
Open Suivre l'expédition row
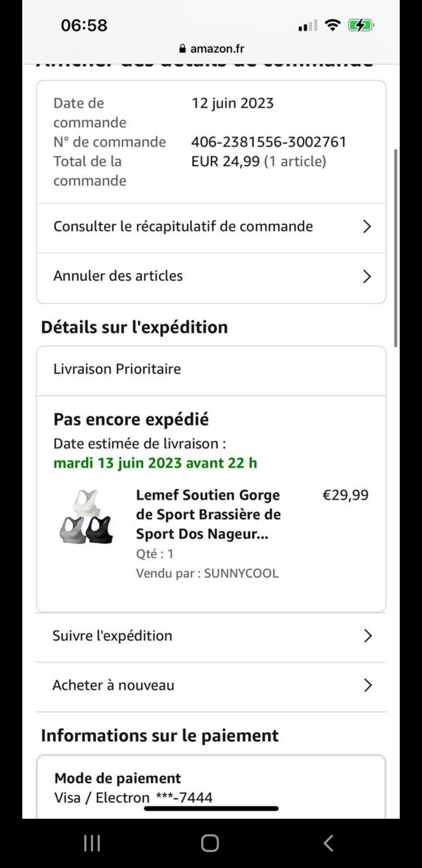[113, 636]
